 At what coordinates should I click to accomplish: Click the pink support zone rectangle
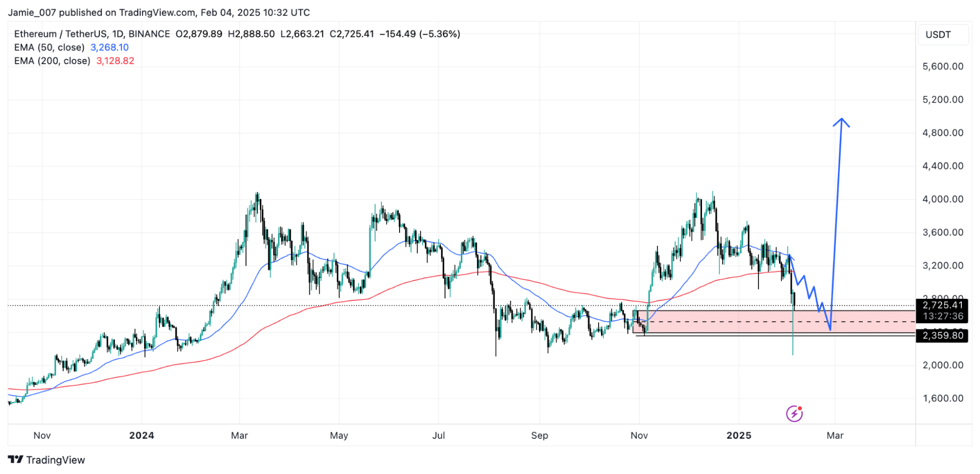(x=711, y=319)
